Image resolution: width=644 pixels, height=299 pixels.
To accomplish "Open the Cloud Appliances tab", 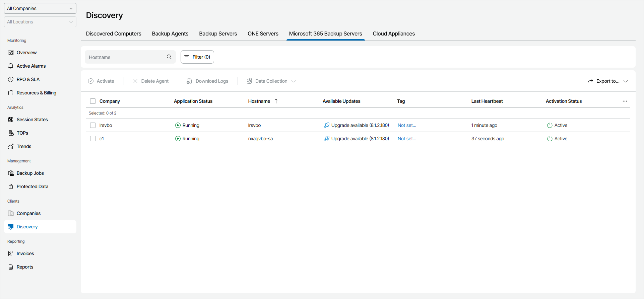I will (x=394, y=33).
